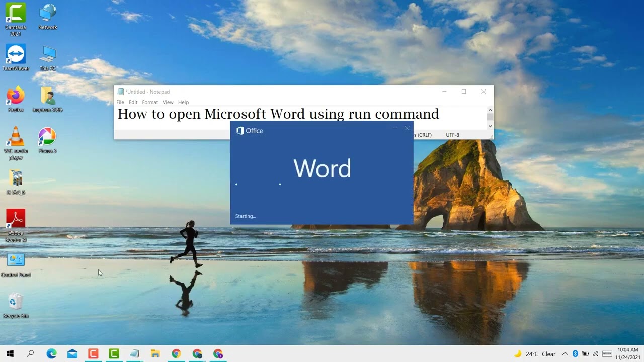Click the Notepad scrollbar down arrow
Viewport: 644px width, 362px height.
tap(490, 126)
